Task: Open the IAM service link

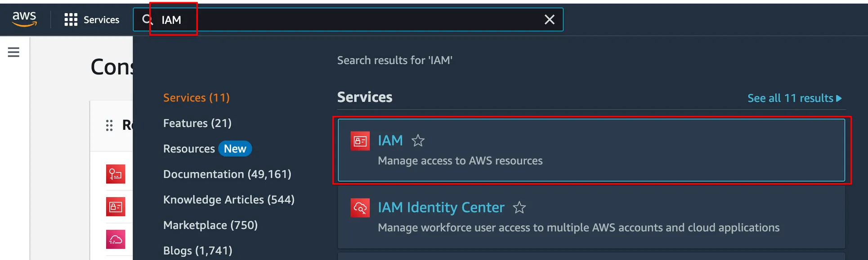Action: [x=390, y=141]
